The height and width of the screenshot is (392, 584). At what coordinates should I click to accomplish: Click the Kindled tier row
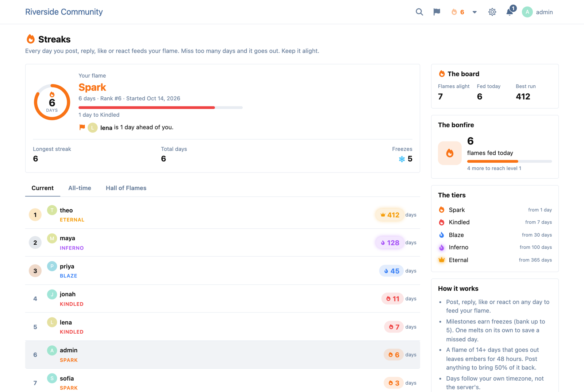click(495, 222)
